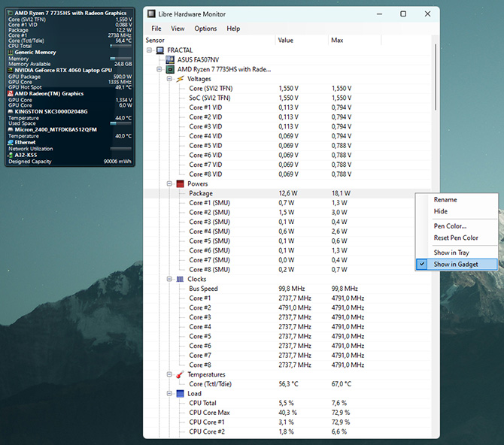Screen dimensions: 504x445
Task: Click the Temperatures thermometer icon
Action: click(180, 374)
